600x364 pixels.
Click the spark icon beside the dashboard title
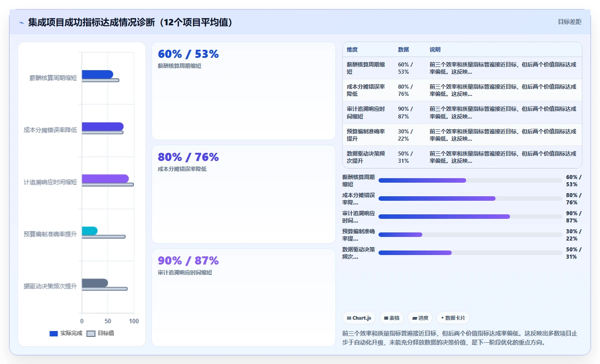click(x=22, y=23)
